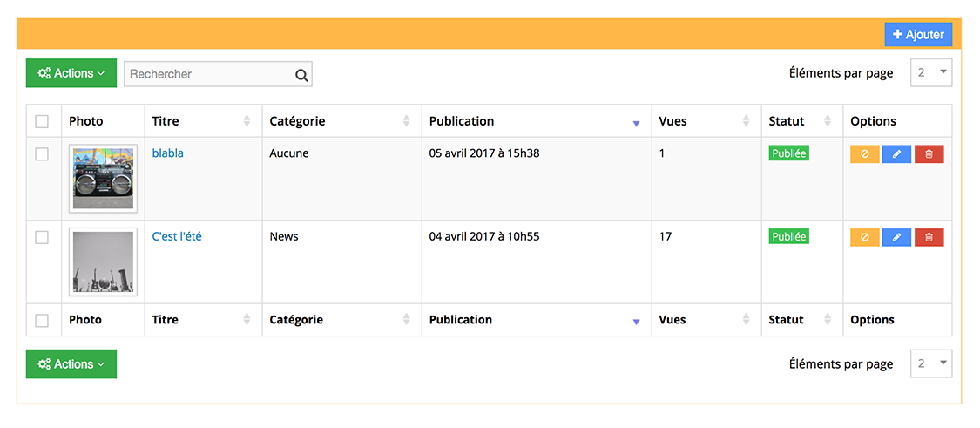The image size is (980, 428).
Task: Click the orange unpublish icon for blabla
Action: tap(864, 154)
